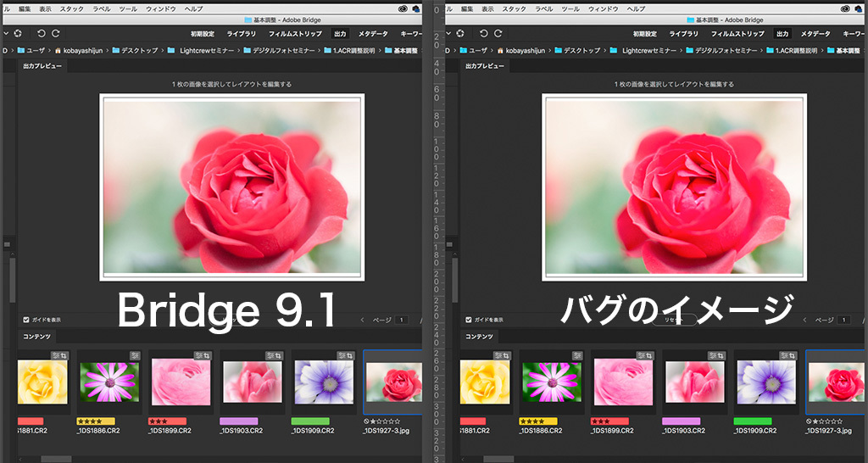Open スタック menu in left window
Screen dimensions: 868x463
pos(71,8)
